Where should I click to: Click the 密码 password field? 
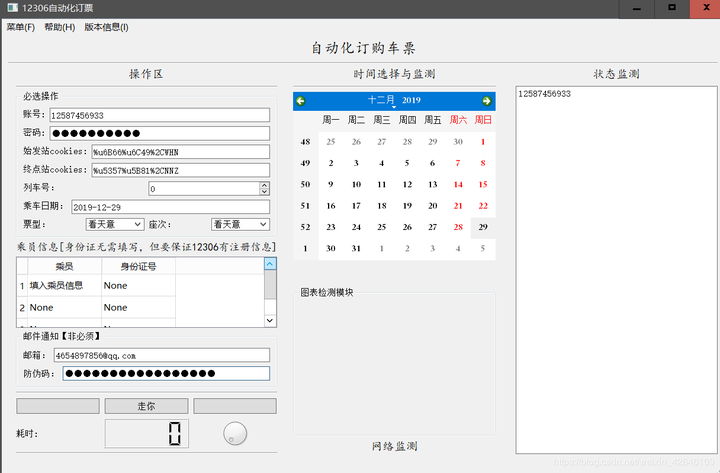(x=159, y=133)
